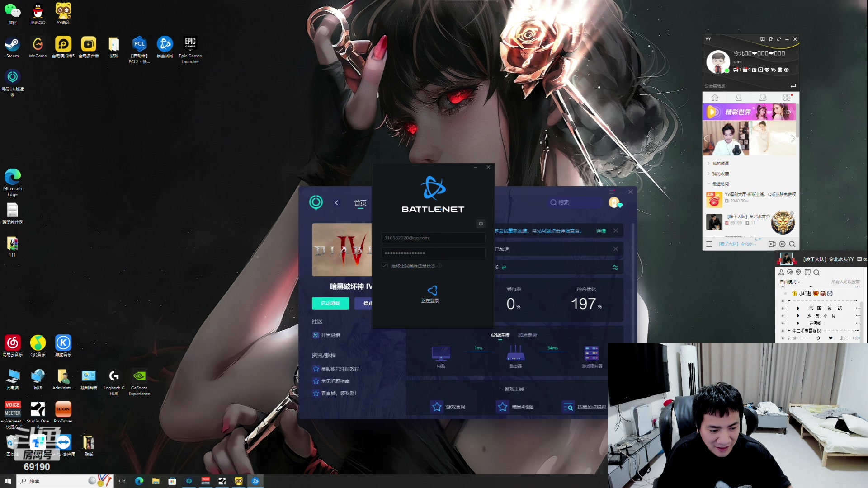Image resolution: width=868 pixels, height=488 pixels.
Task: Open UU accelerator user avatar
Action: (613, 202)
